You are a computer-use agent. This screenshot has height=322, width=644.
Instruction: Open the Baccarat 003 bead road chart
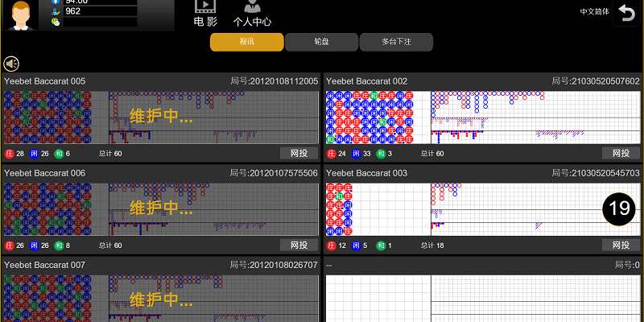pos(378,209)
